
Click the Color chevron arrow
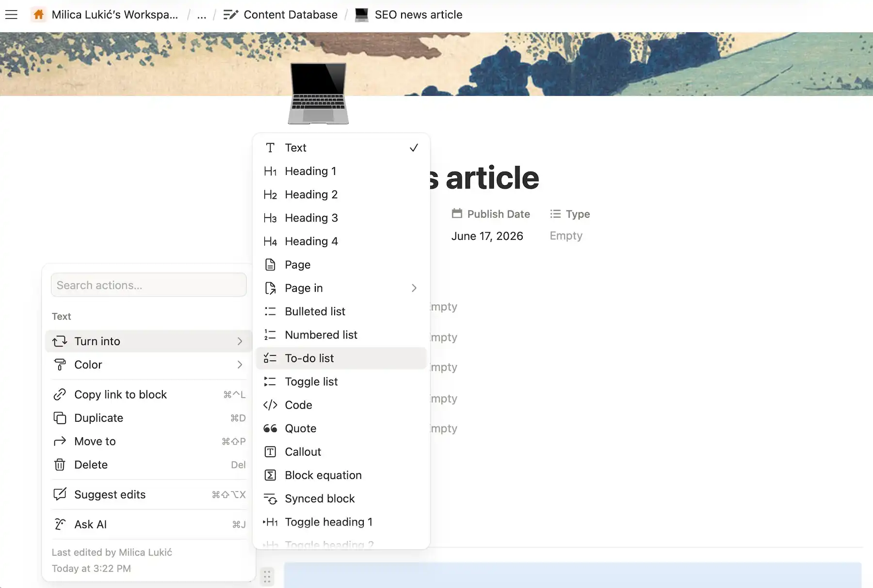click(240, 365)
